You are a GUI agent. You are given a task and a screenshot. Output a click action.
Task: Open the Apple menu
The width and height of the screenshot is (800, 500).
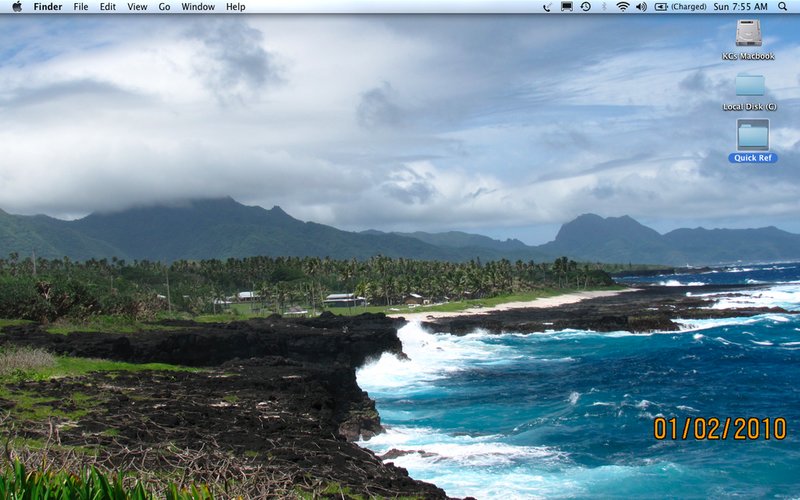point(17,7)
